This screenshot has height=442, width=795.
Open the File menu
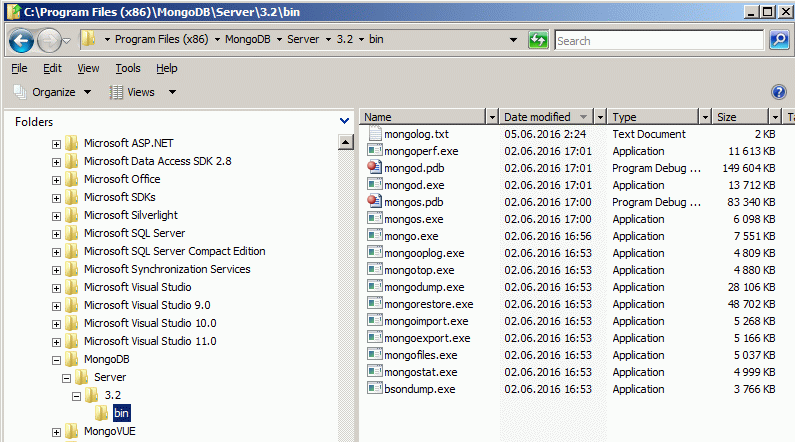19,68
